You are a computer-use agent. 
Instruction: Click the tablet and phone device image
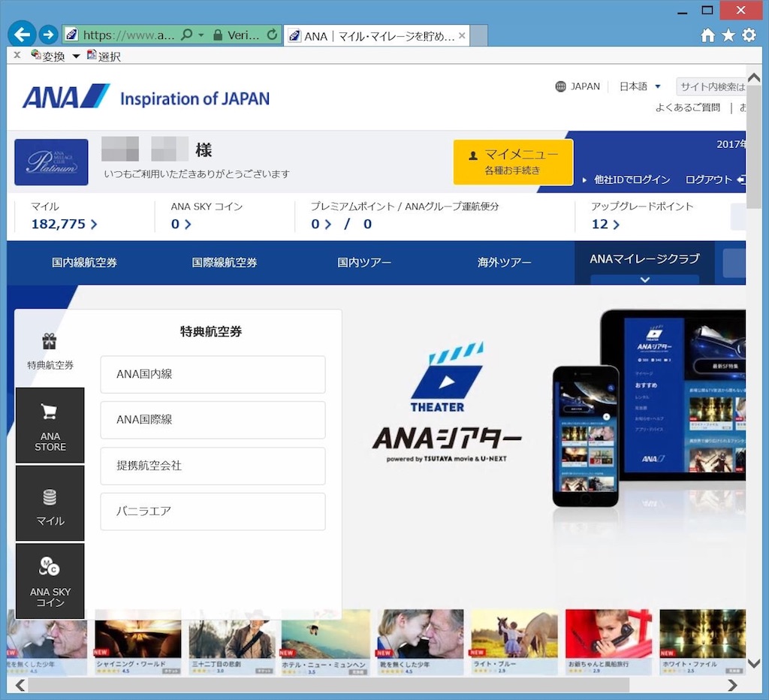[x=648, y=408]
